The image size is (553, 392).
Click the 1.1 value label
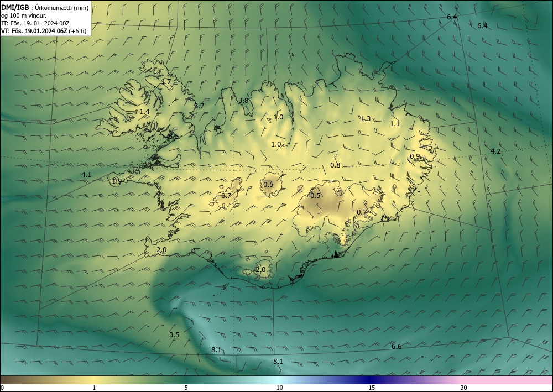click(x=395, y=124)
